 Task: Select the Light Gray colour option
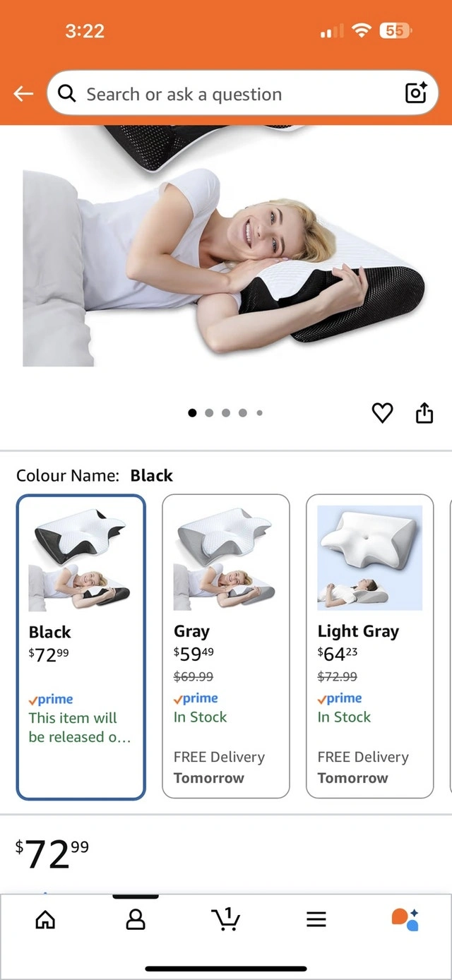(369, 647)
